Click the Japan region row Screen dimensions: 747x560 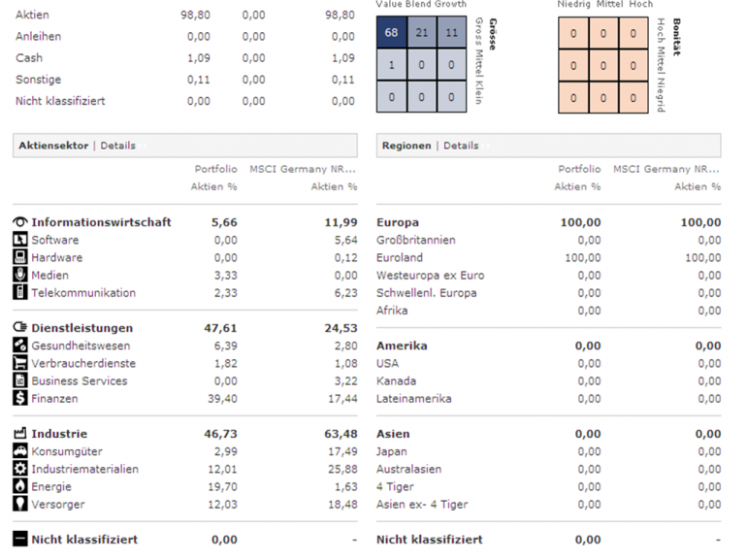(548, 451)
